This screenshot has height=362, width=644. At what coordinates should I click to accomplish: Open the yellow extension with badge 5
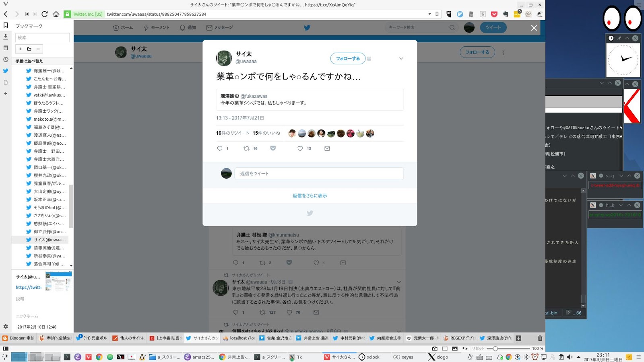pos(517,14)
